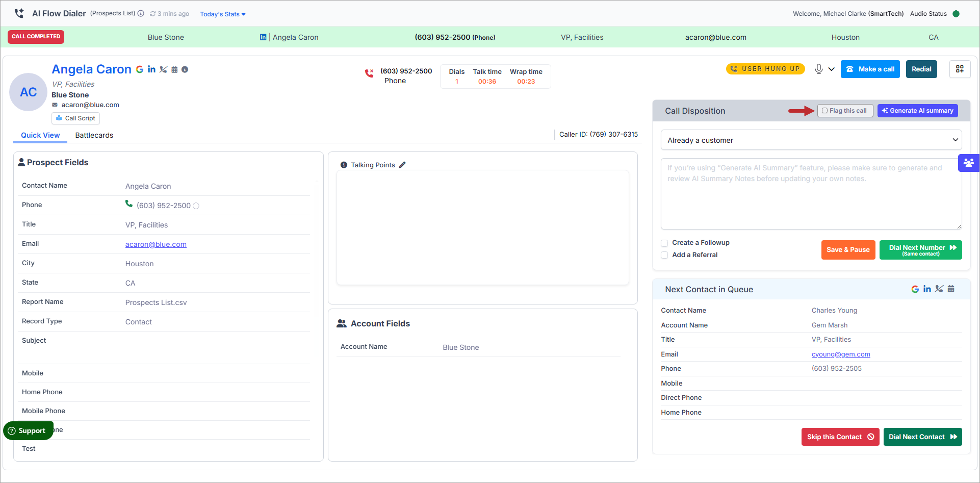This screenshot has width=980, height=483.
Task: Click the green Audio Status indicator
Action: (x=956, y=14)
